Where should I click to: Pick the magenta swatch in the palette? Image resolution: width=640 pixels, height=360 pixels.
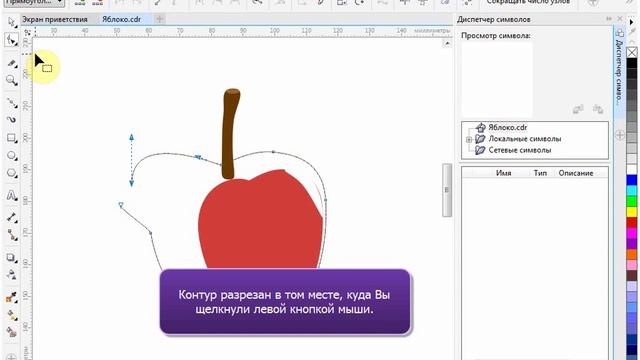click(x=632, y=233)
